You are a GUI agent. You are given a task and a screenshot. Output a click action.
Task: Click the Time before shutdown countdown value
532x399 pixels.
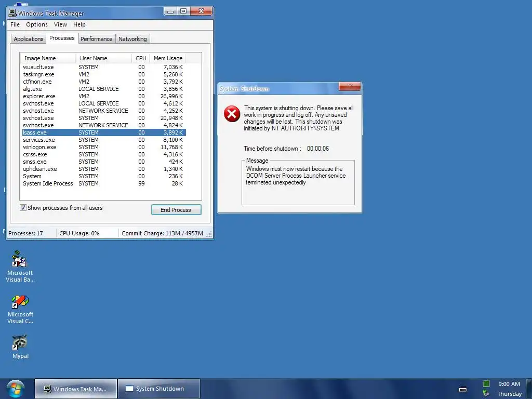coord(318,149)
